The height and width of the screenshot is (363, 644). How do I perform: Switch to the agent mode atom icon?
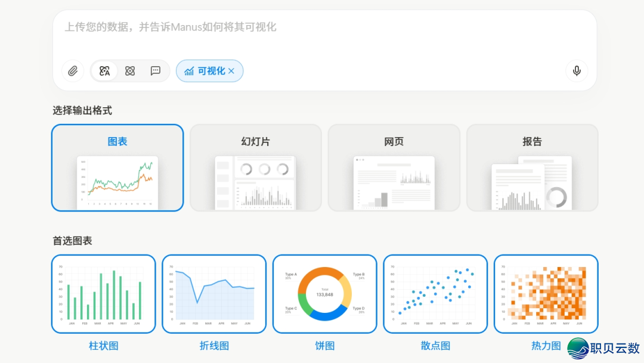point(130,71)
